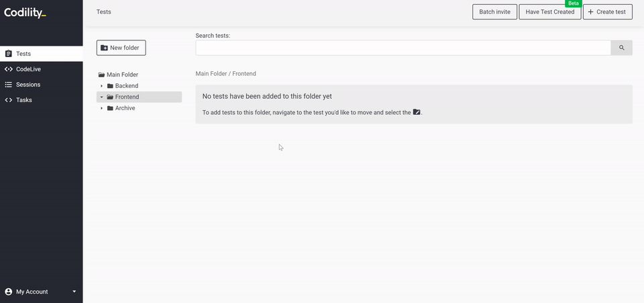Screen dimensions: 644x303
Task: Click the Create test button
Action: pos(608,12)
